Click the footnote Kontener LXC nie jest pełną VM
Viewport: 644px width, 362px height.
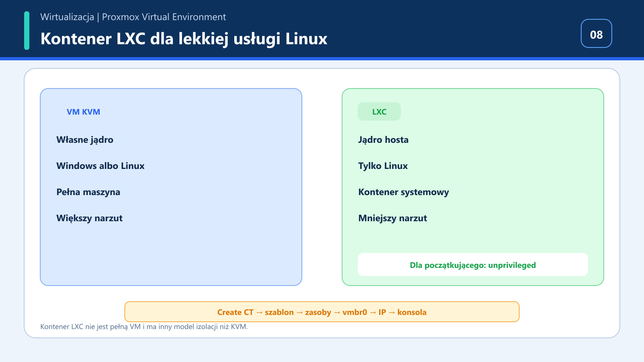[144, 327]
